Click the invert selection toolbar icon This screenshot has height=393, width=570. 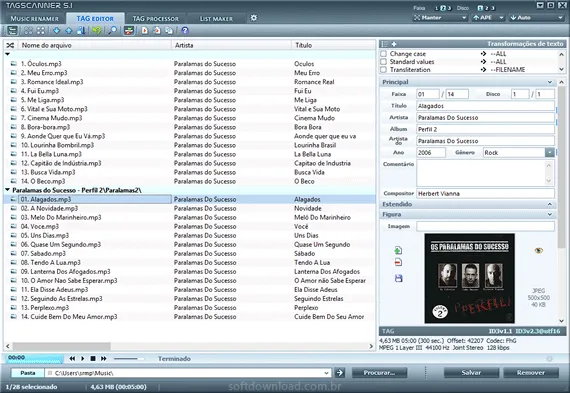[41, 31]
